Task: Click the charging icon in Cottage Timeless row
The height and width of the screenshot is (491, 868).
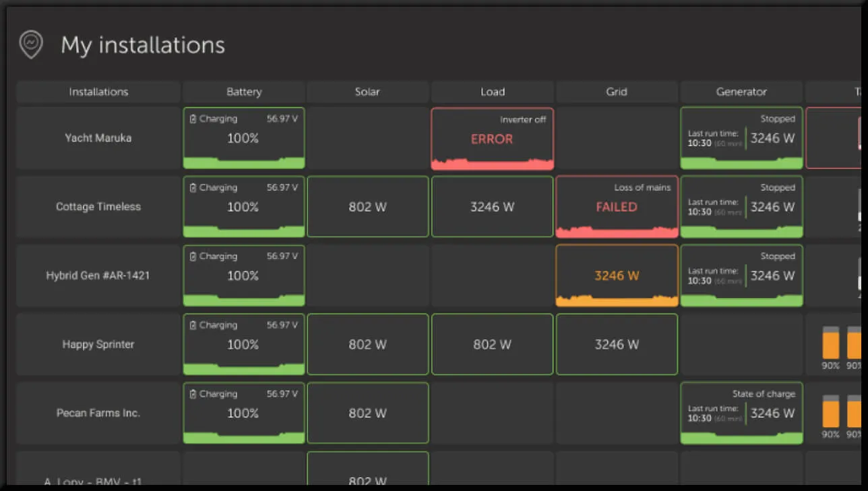Action: (193, 187)
